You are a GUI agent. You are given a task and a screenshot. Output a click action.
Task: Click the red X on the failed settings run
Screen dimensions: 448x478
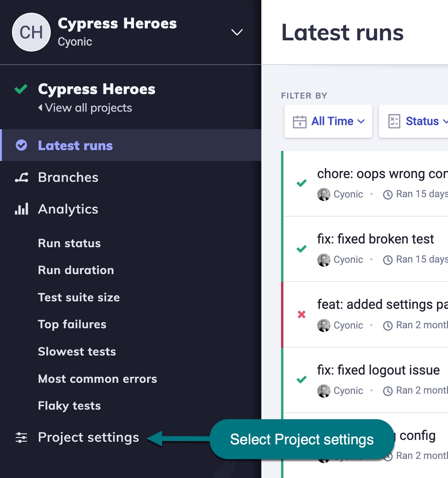[x=302, y=315]
